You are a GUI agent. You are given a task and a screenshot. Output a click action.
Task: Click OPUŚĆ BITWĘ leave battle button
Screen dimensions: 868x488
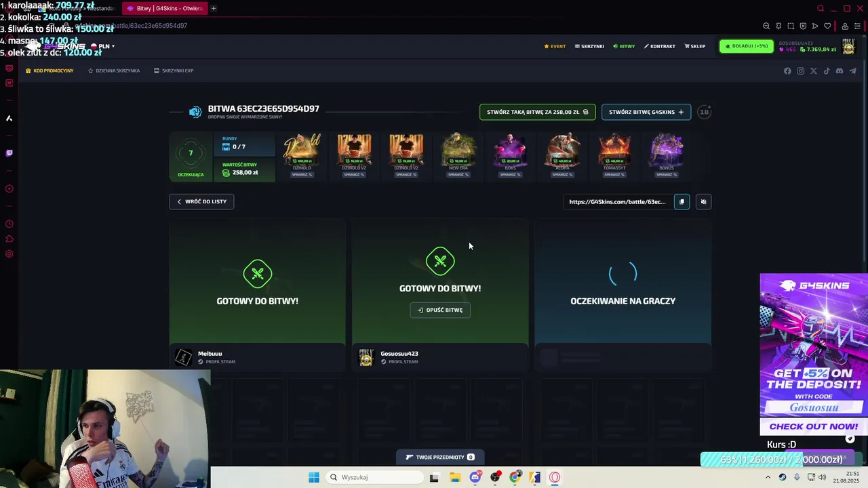pos(440,310)
